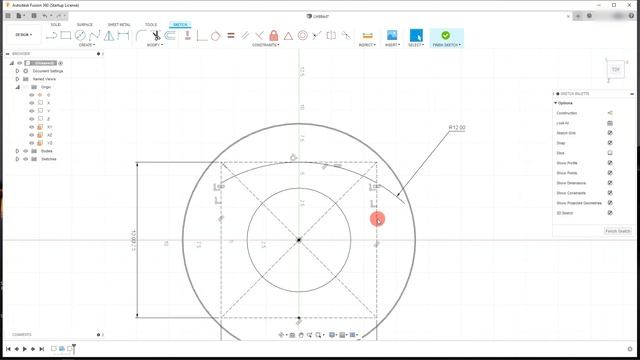Open the DESIGN workspace dropdown
The height and width of the screenshot is (360, 640).
pos(24,35)
